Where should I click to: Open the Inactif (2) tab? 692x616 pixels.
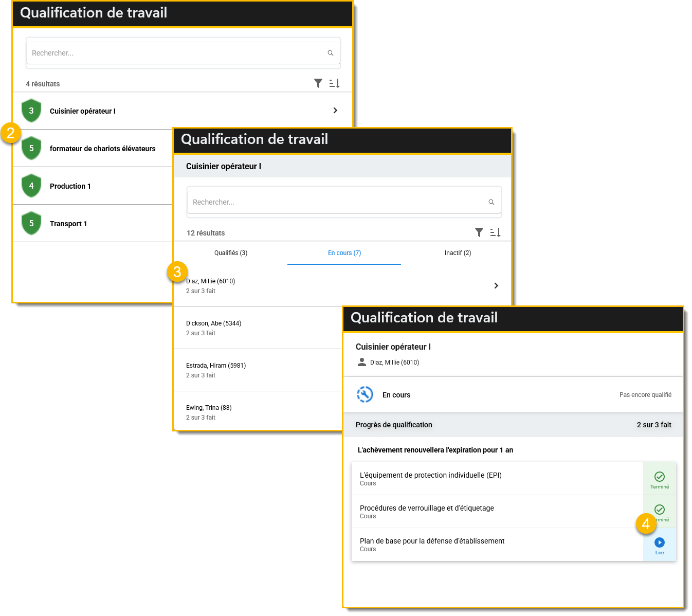[458, 253]
